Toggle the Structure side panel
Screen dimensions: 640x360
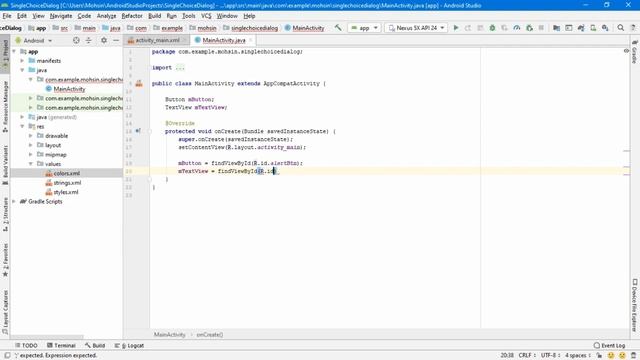(x=5, y=214)
